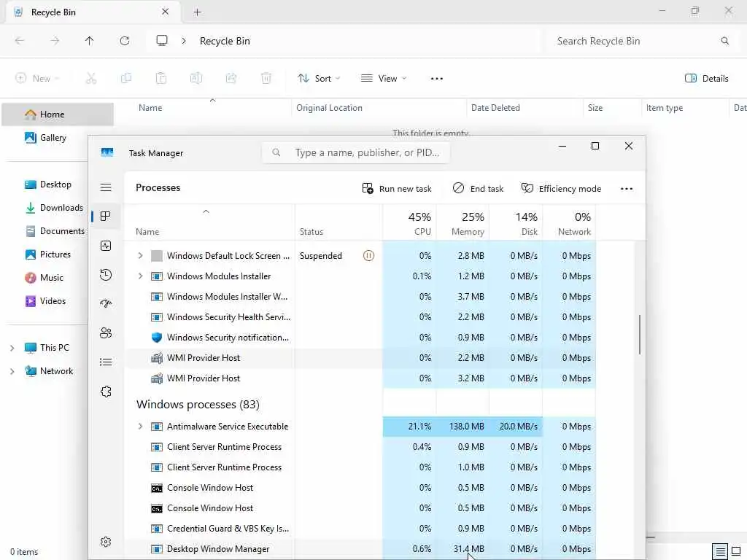The image size is (747, 560).
Task: Click the Cut icon in Explorer toolbar
Action: 91,79
